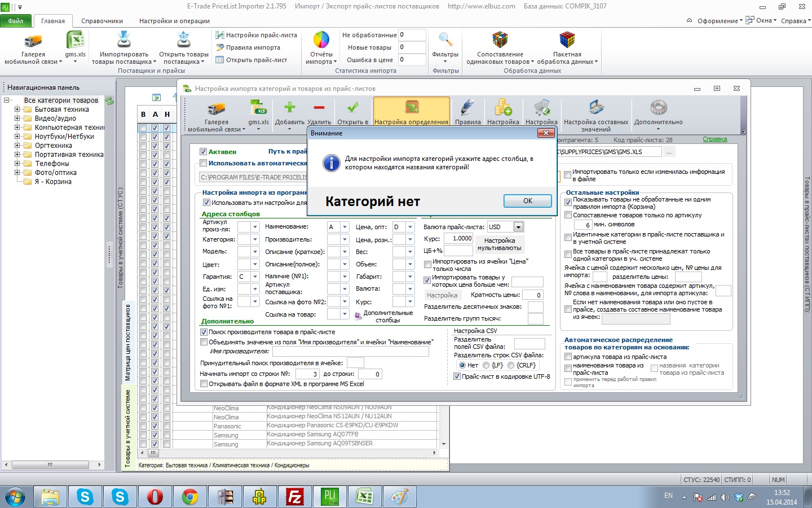The image size is (812, 508).
Task: Click Настройка мультивалюты button
Action: (500, 244)
